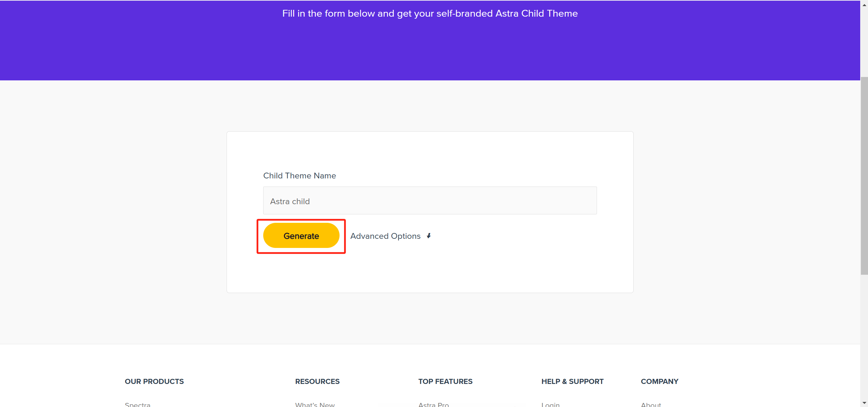Click the Child Theme Name label
This screenshot has width=868, height=407.
pyautogui.click(x=299, y=176)
